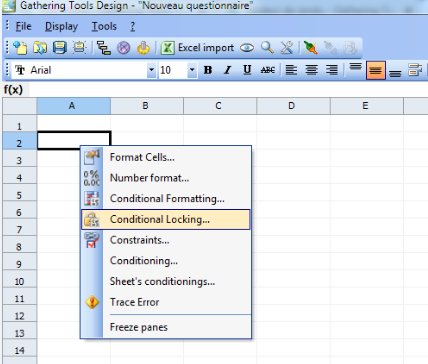Image resolution: width=428 pixels, height=364 pixels.
Task: Click the purple round toolbar icon
Action: coord(124,48)
